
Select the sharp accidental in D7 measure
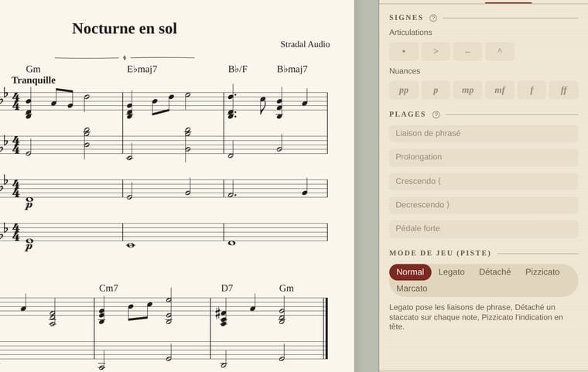point(218,313)
